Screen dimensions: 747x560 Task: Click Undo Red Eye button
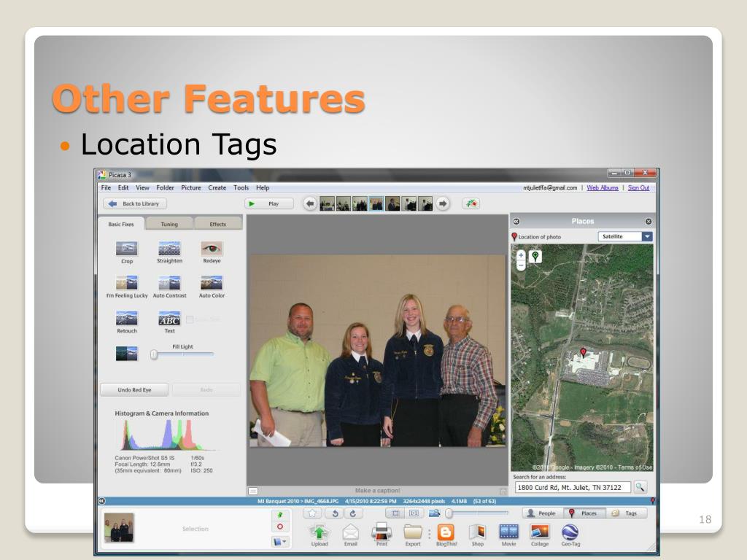click(134, 389)
